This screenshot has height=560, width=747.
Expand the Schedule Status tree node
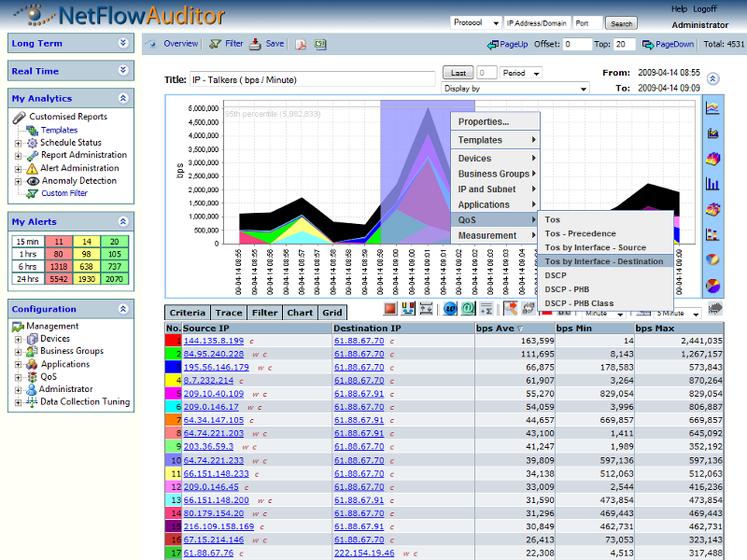18,143
